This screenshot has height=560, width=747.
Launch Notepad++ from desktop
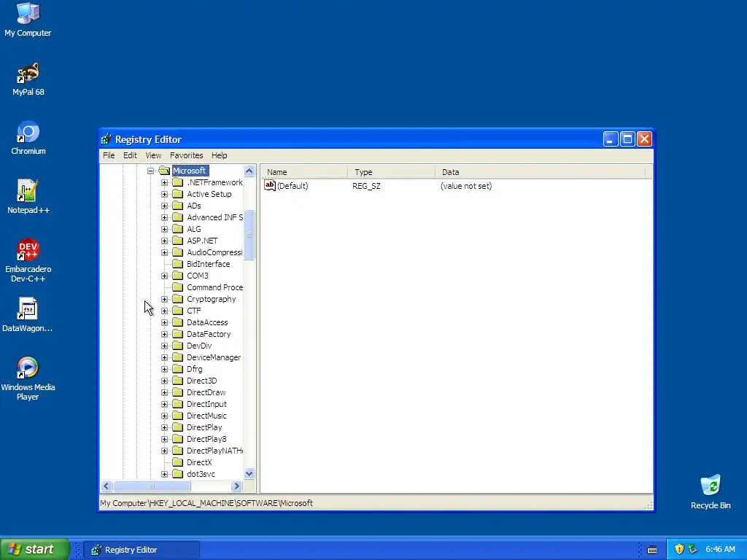click(28, 197)
